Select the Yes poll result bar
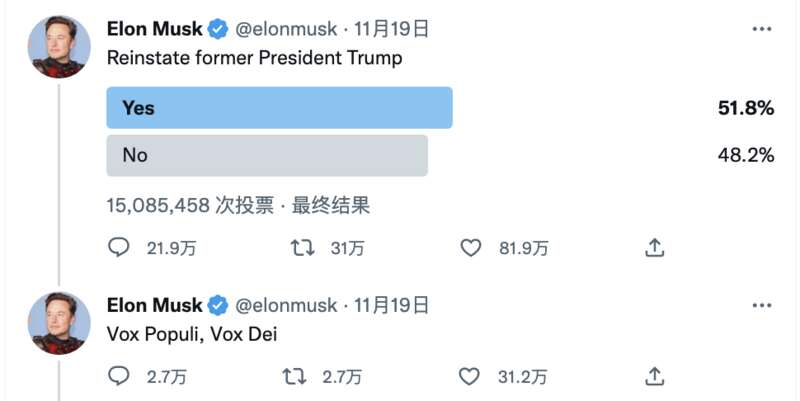The image size is (800, 401). (x=279, y=108)
